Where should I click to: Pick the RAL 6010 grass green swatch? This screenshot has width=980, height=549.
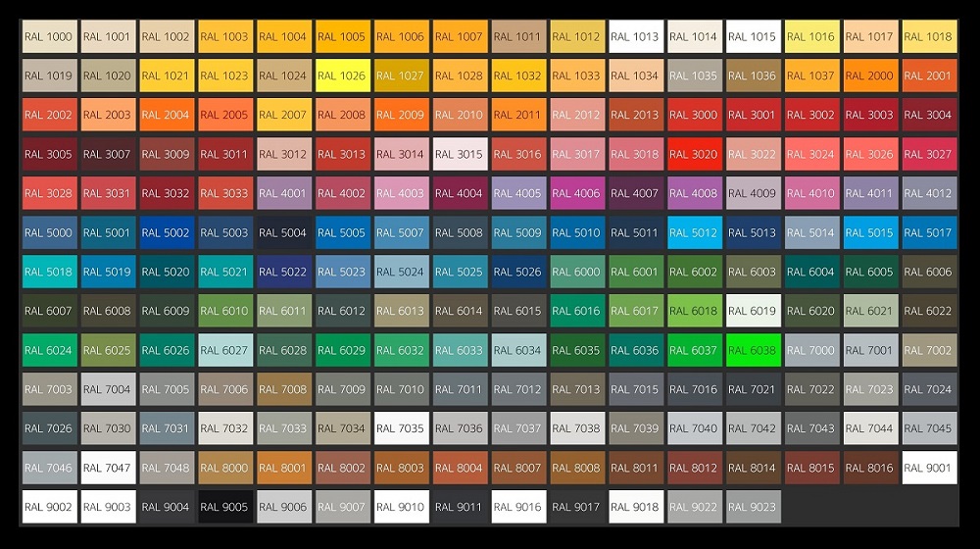click(x=225, y=311)
